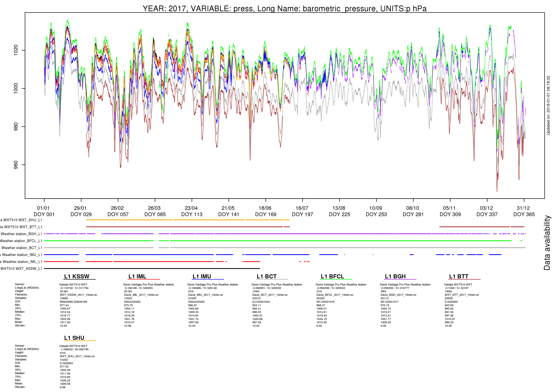Click the "DOY 365" axis label
554x392 pixels.
click(524, 214)
